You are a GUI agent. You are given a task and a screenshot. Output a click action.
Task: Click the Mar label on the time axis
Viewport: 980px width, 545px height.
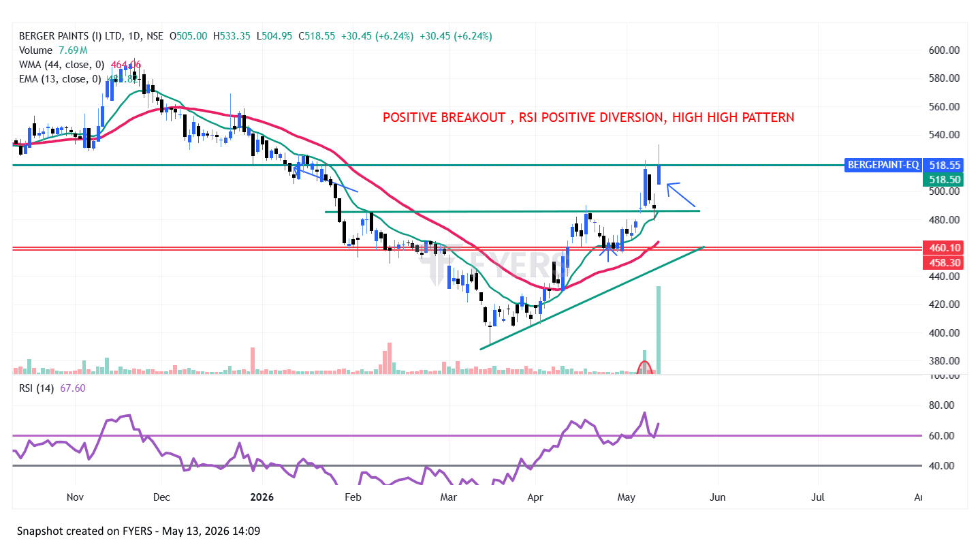(449, 497)
